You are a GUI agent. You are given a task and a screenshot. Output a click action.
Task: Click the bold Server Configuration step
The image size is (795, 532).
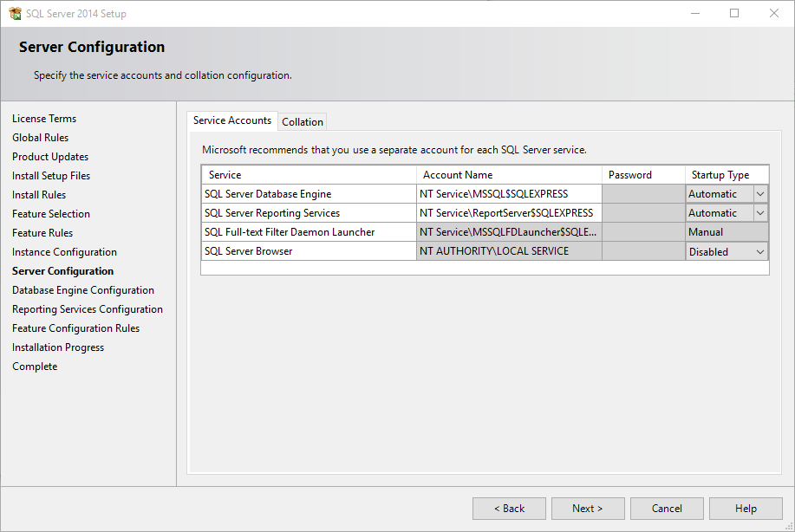[x=63, y=271]
